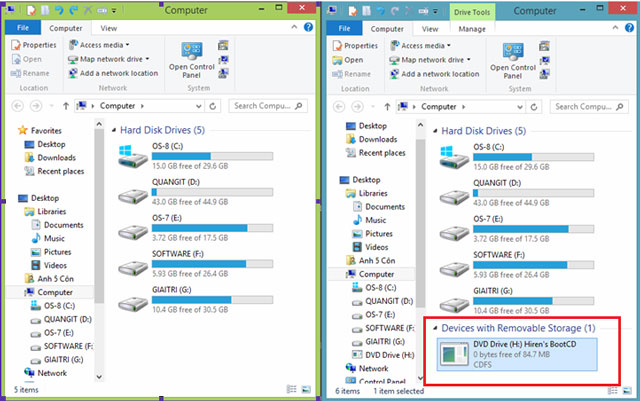Expand Map network drive dropdown in right window

pyautogui.click(x=469, y=60)
